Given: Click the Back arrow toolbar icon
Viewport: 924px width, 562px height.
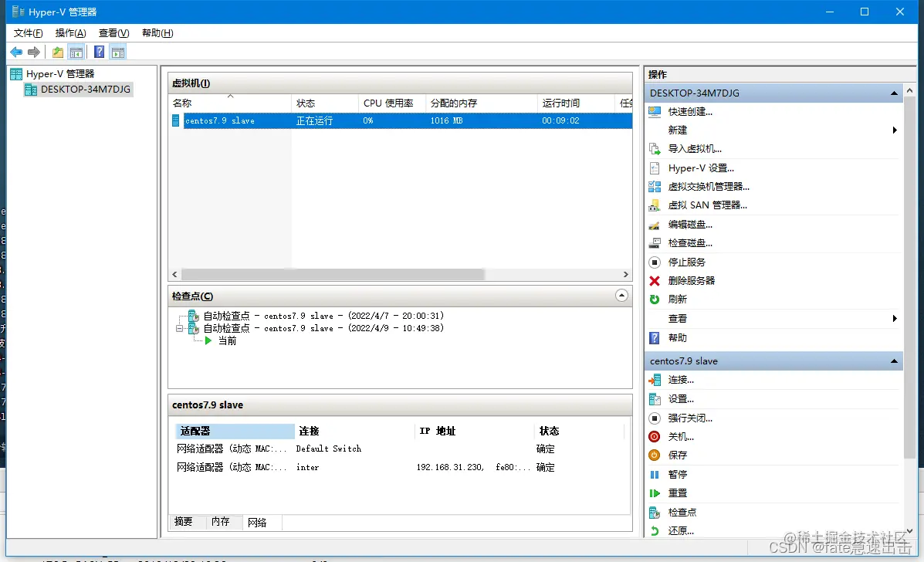Looking at the screenshot, I should tap(16, 52).
